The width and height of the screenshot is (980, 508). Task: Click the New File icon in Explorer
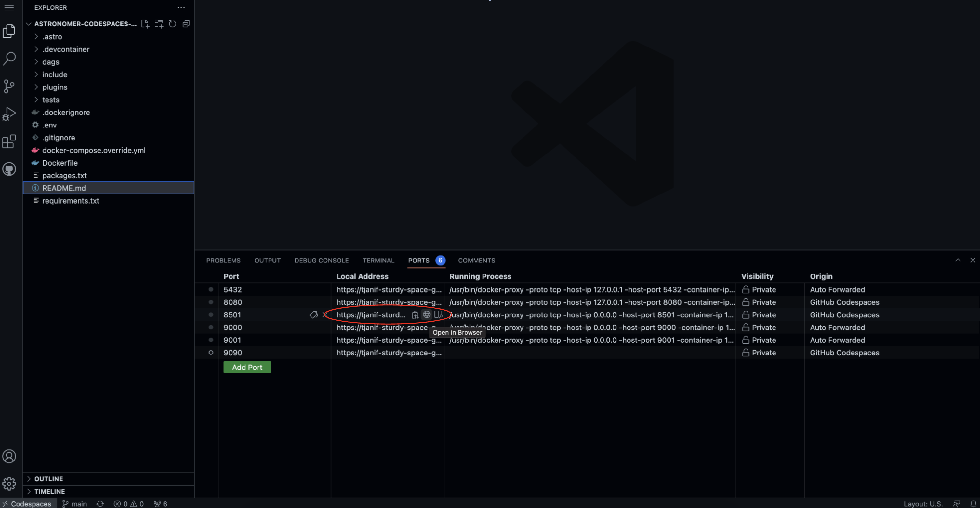coord(145,24)
